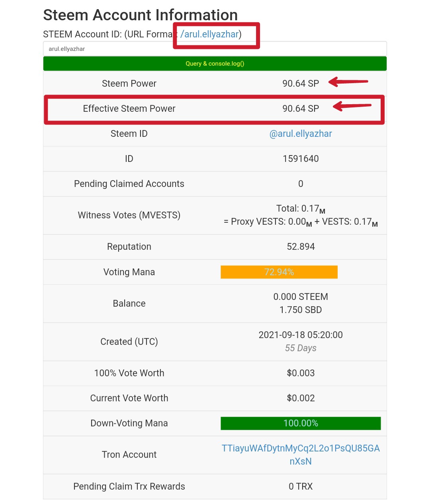Screen dimensions: 430x504
Task: Focus the STEEM account ID input field
Action: pyautogui.click(x=215, y=49)
